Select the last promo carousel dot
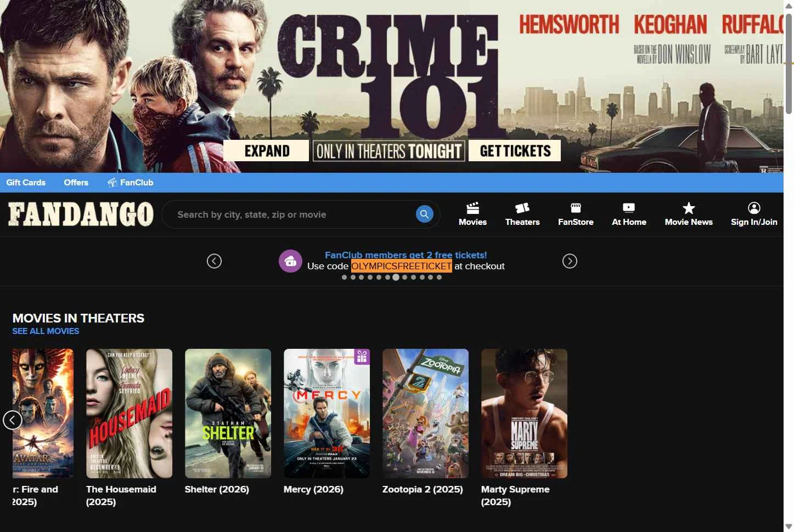Image resolution: width=794 pixels, height=532 pixels. pyautogui.click(x=439, y=278)
